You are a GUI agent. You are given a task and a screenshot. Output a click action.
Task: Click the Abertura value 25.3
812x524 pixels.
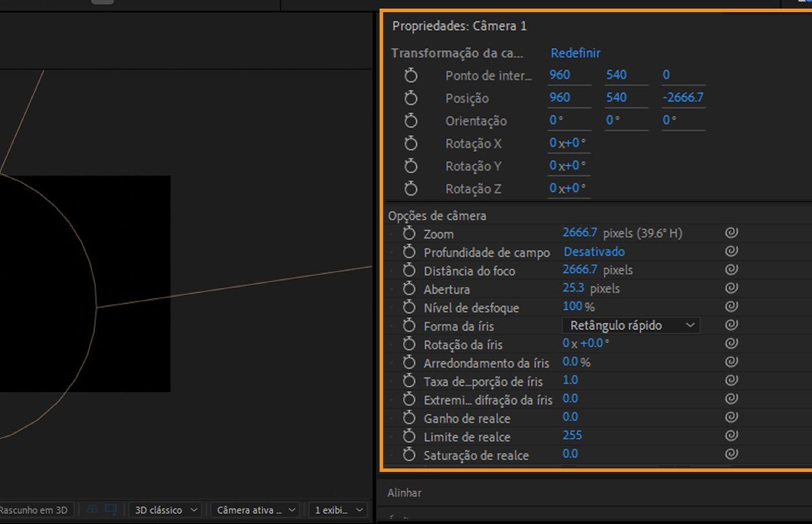click(x=573, y=288)
